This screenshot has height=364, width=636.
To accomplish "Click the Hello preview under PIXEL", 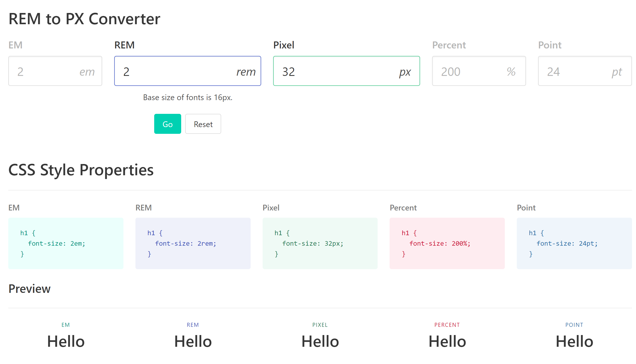I will point(320,342).
